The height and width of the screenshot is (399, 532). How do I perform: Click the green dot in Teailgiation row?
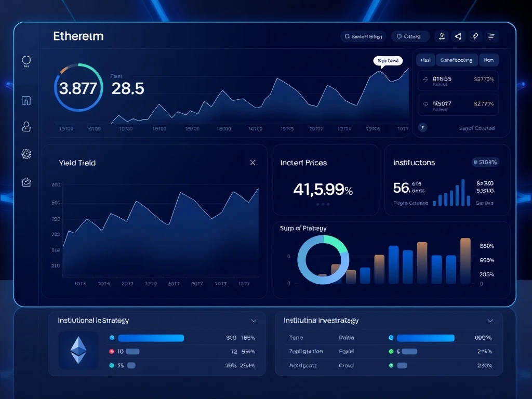(391, 352)
